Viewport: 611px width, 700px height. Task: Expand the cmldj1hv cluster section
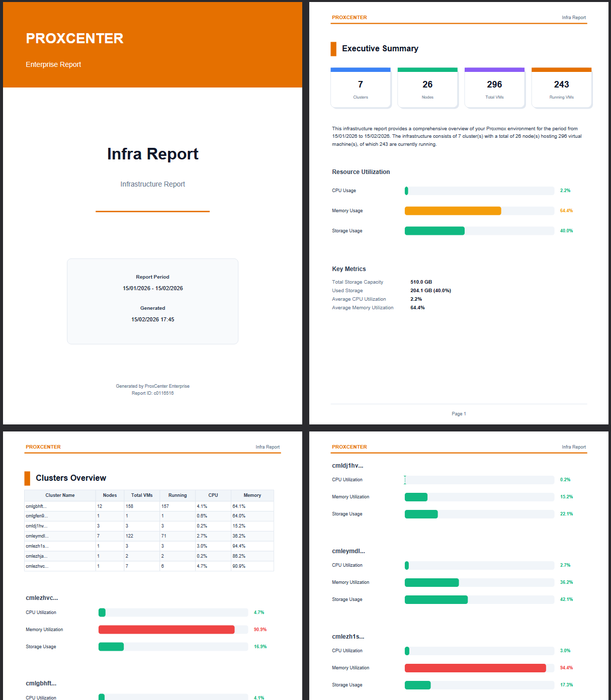point(348,466)
